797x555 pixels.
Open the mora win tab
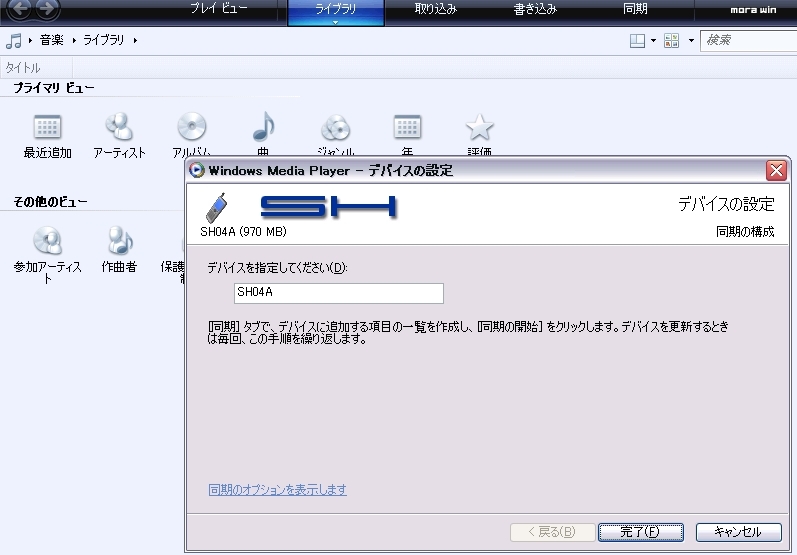753,10
